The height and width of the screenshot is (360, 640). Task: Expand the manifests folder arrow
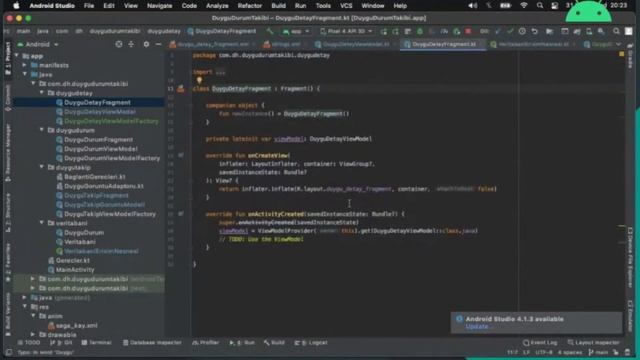[24, 65]
